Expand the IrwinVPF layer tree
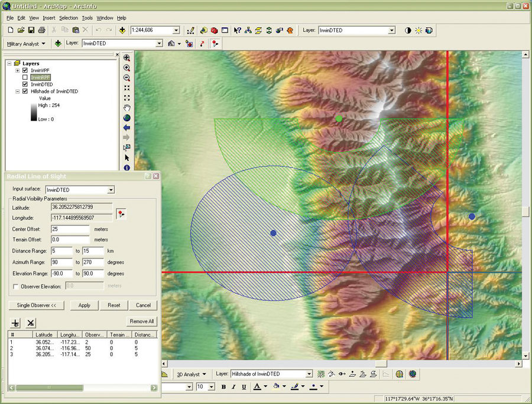532x404 pixels. point(18,70)
